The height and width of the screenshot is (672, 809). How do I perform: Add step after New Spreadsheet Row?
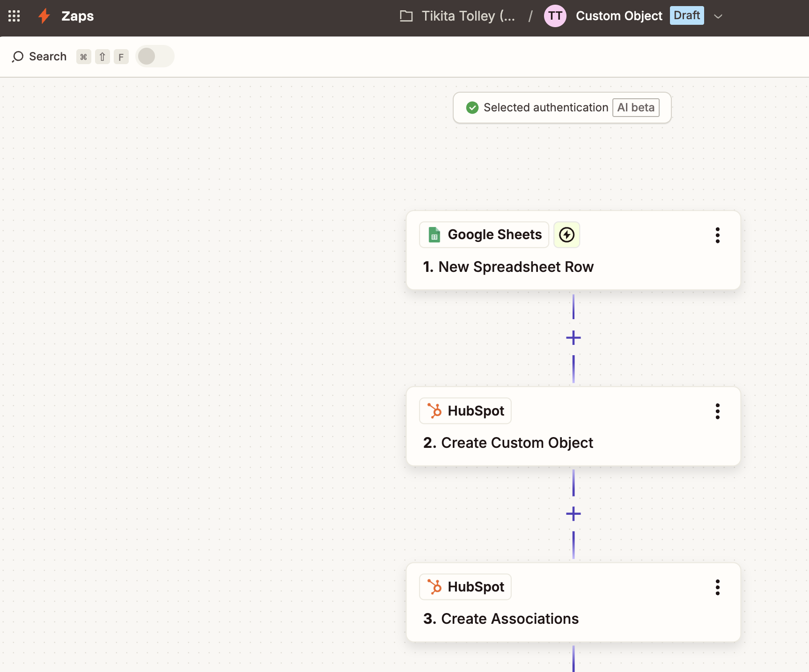pyautogui.click(x=574, y=338)
